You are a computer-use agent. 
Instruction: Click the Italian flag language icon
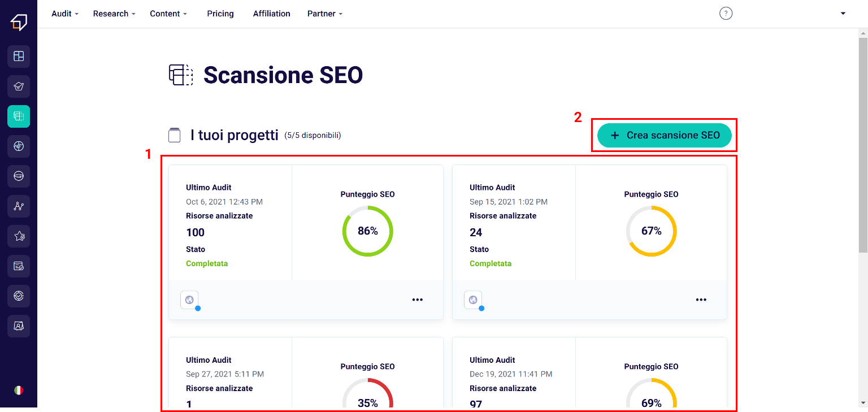(19, 390)
